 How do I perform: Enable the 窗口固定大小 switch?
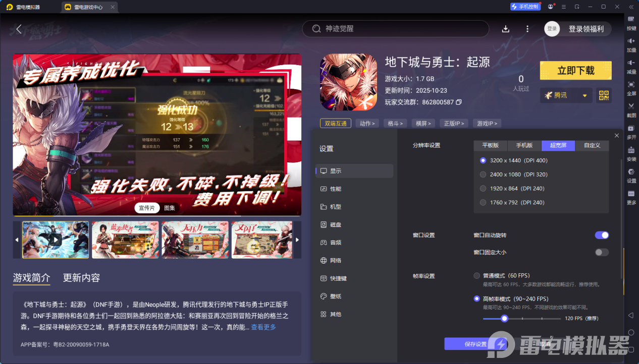tap(602, 252)
